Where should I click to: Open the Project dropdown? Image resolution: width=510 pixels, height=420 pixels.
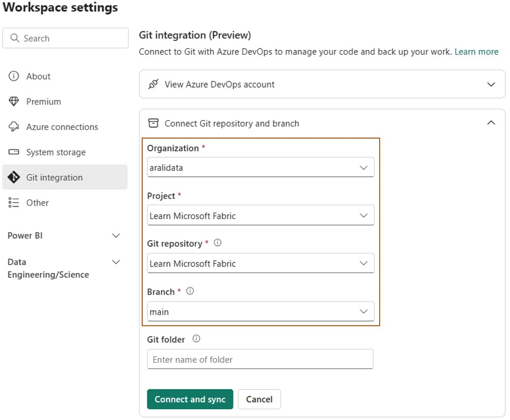coord(261,215)
